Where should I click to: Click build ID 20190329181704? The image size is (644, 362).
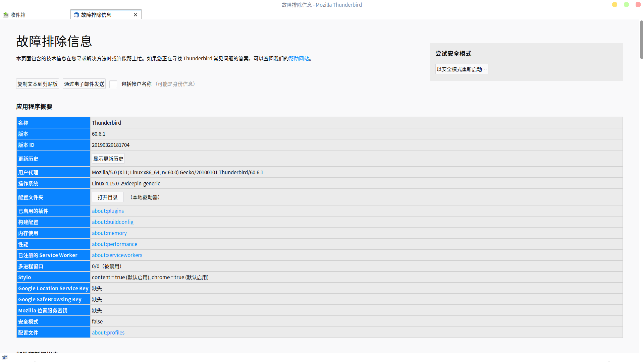point(111,145)
